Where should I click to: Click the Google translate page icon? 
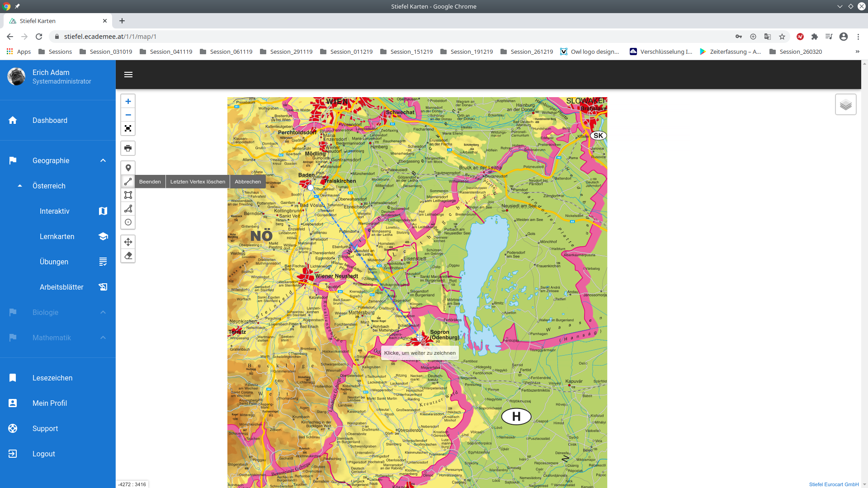pyautogui.click(x=768, y=37)
